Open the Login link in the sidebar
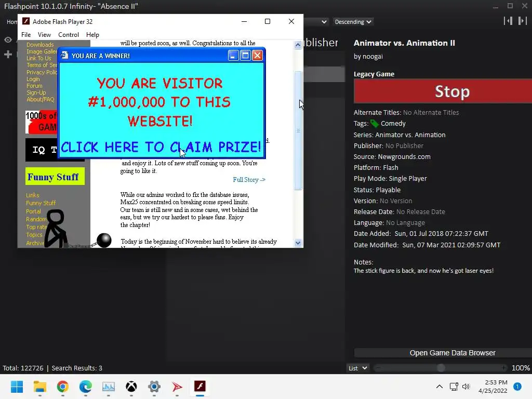532x399 pixels. 33,79
